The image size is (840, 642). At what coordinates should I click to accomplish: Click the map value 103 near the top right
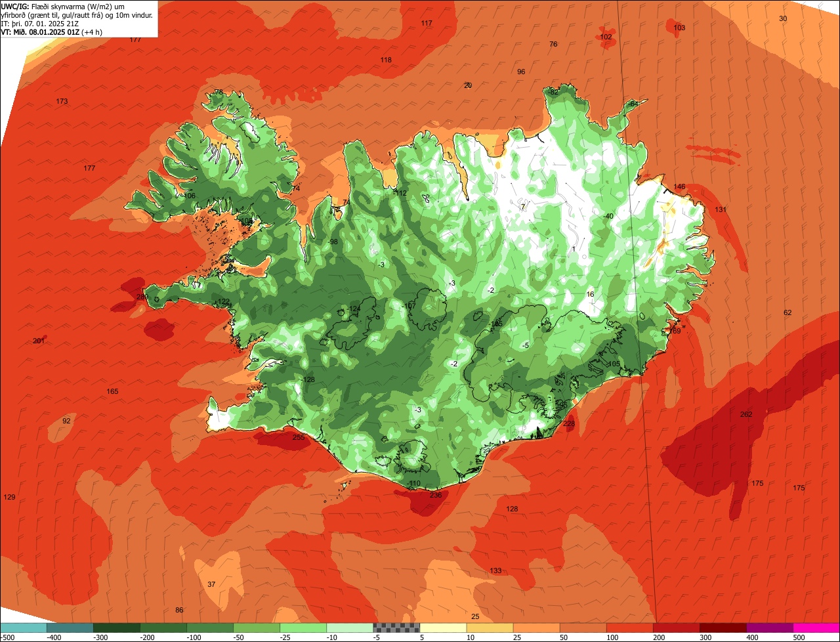[x=679, y=28]
